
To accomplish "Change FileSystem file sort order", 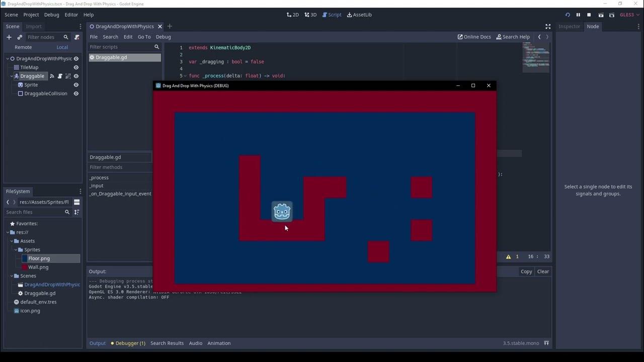I will click(x=76, y=212).
